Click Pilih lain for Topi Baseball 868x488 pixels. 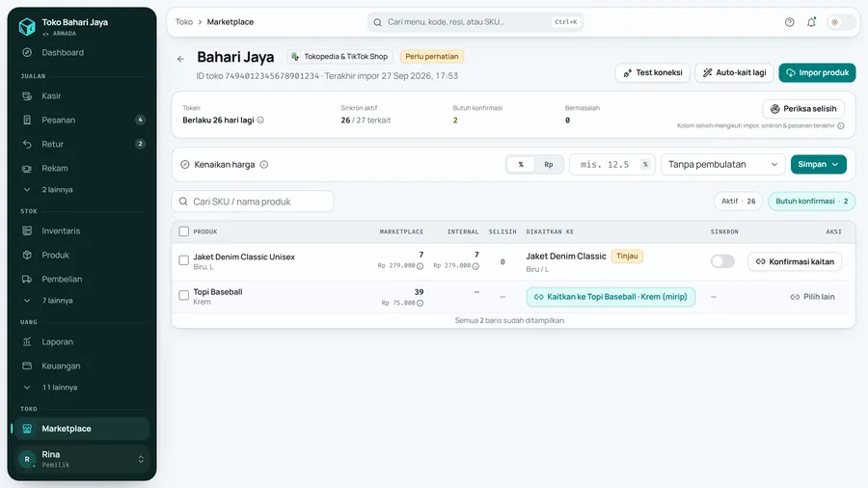point(812,297)
